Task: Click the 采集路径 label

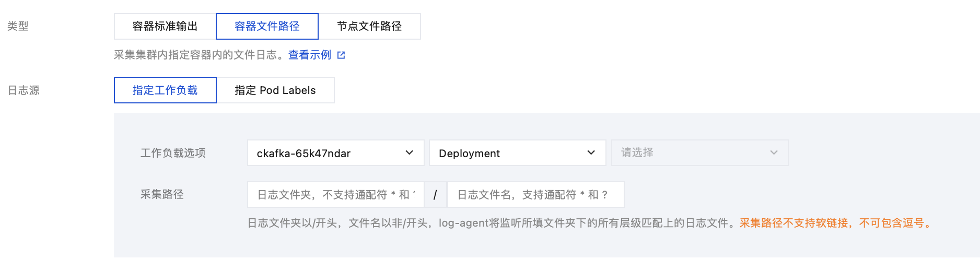Action: tap(162, 194)
